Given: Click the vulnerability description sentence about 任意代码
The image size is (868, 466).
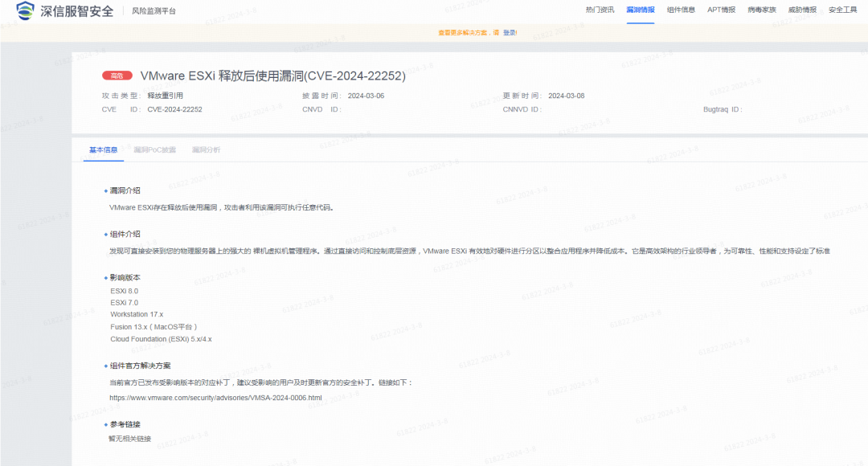Looking at the screenshot, I should (222, 207).
